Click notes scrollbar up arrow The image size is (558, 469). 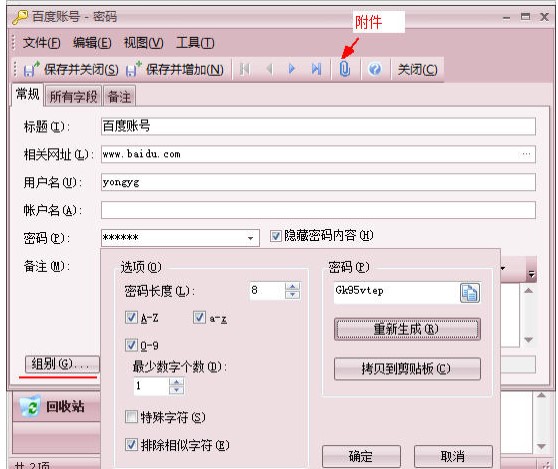point(528,291)
